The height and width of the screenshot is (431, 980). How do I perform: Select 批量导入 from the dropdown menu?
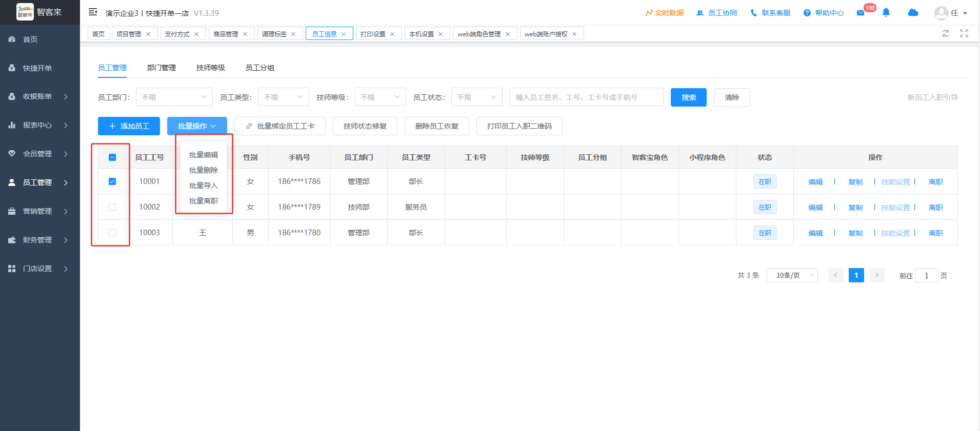tap(204, 186)
